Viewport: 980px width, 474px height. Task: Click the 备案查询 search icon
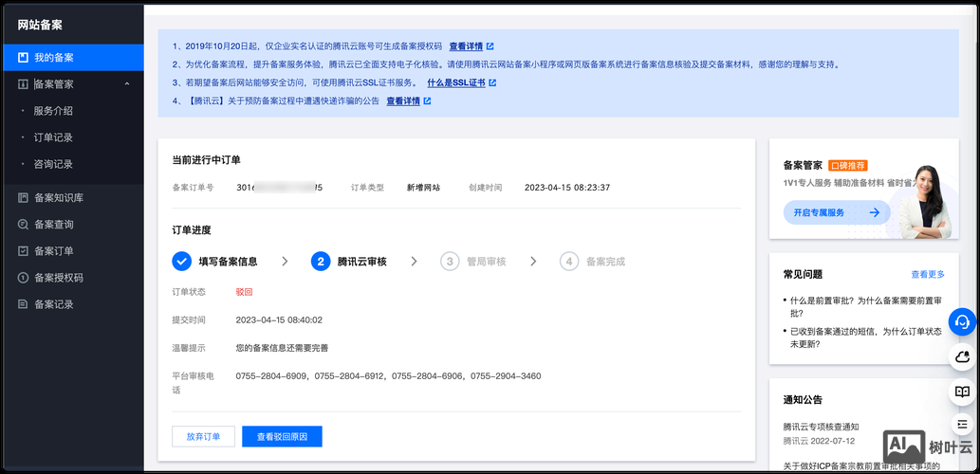23,224
